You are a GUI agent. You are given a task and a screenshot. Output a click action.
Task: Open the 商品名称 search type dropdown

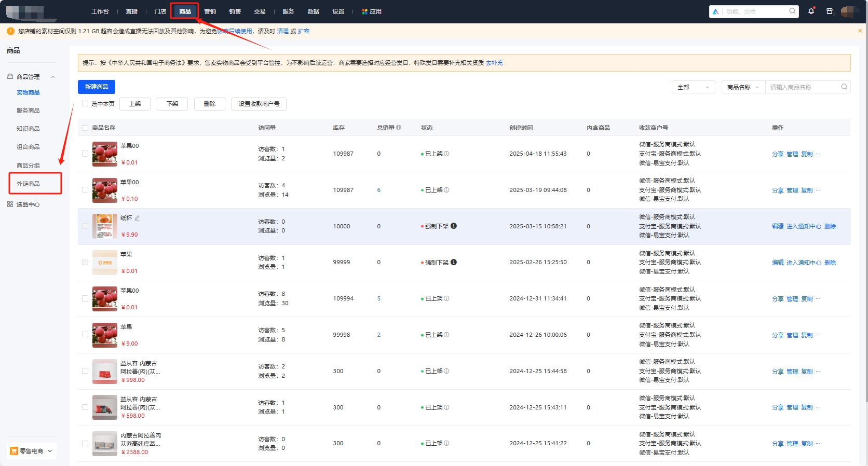tap(742, 87)
